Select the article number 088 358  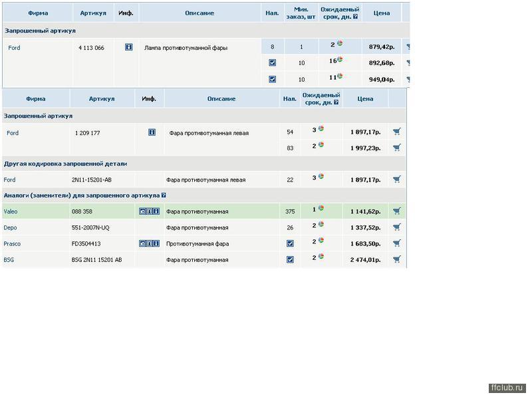point(82,211)
